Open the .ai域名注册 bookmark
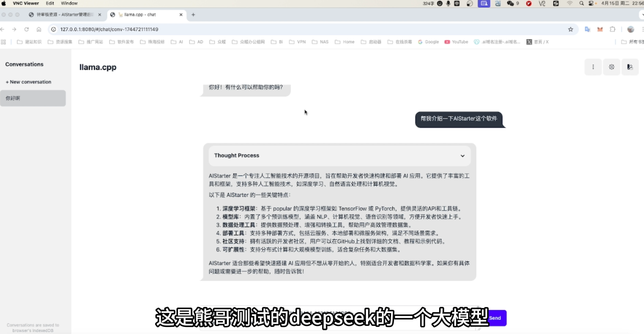Image resolution: width=644 pixels, height=334 pixels. [497, 42]
